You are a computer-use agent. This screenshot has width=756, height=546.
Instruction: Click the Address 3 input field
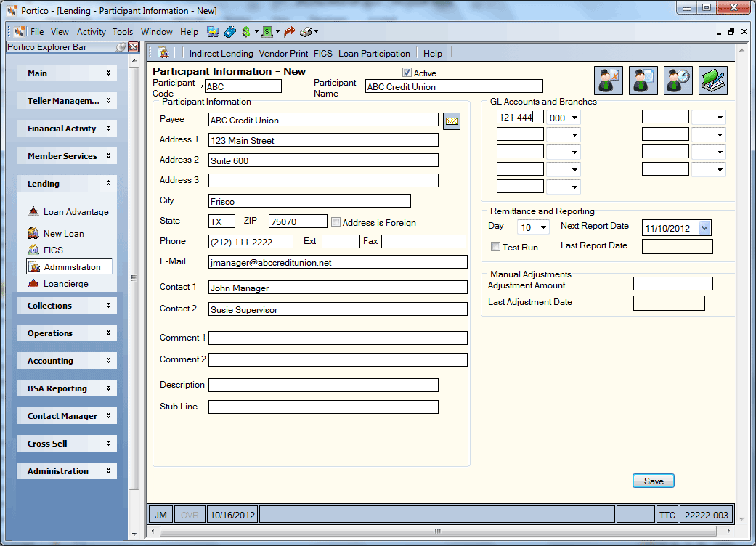[x=323, y=180]
